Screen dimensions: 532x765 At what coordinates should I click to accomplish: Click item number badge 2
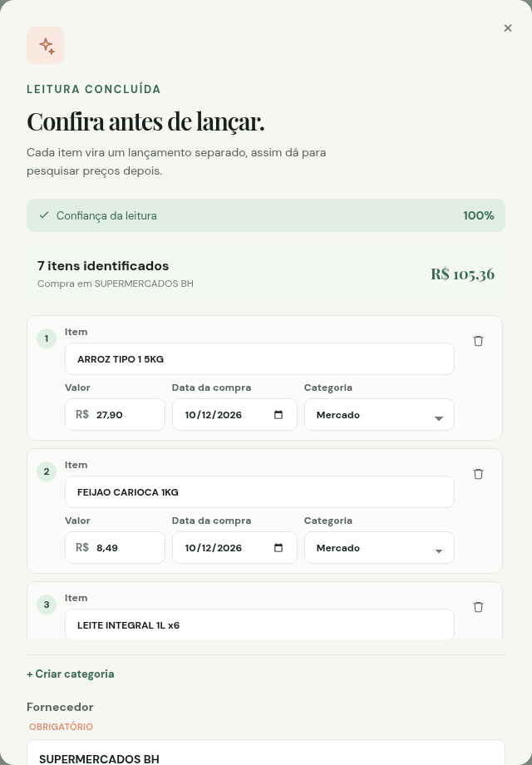point(47,471)
